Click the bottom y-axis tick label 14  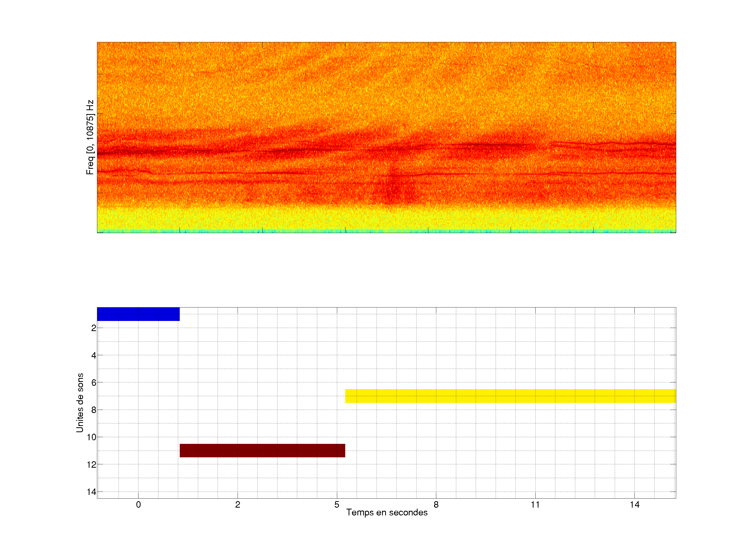(x=92, y=492)
